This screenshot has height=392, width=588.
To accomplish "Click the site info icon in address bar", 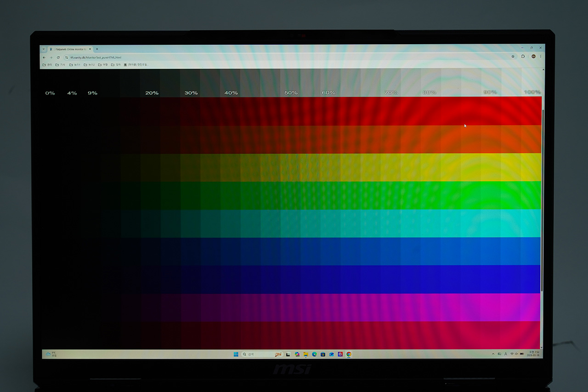I will [x=67, y=57].
